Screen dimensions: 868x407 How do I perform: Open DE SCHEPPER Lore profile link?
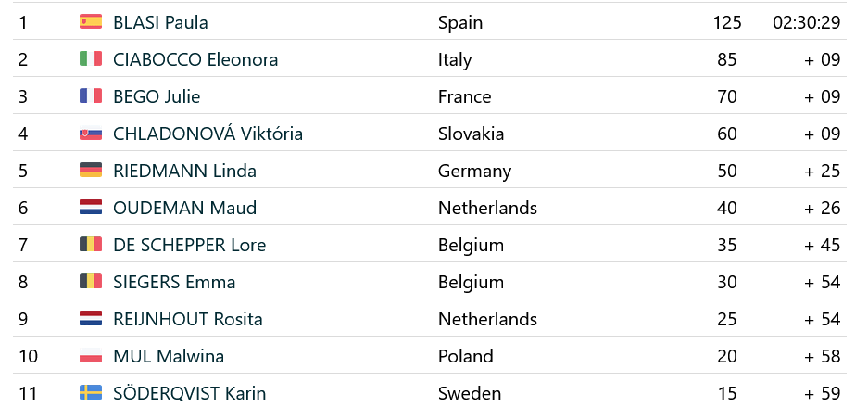[189, 245]
